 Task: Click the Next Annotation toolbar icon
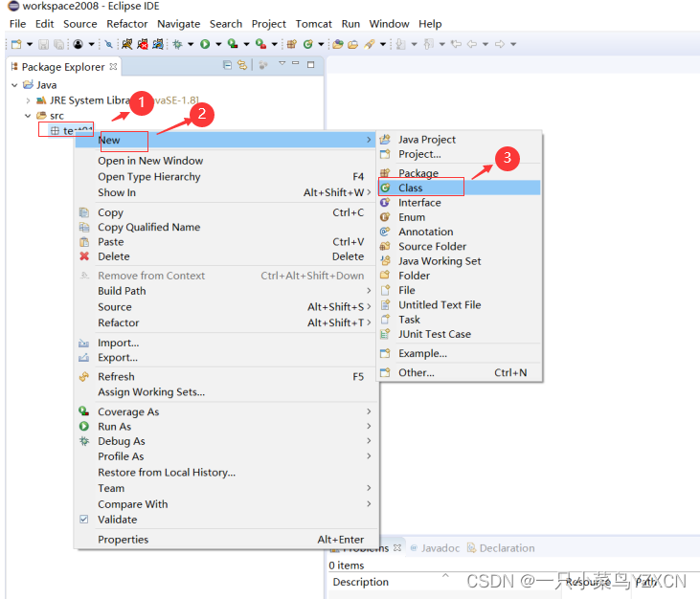400,44
